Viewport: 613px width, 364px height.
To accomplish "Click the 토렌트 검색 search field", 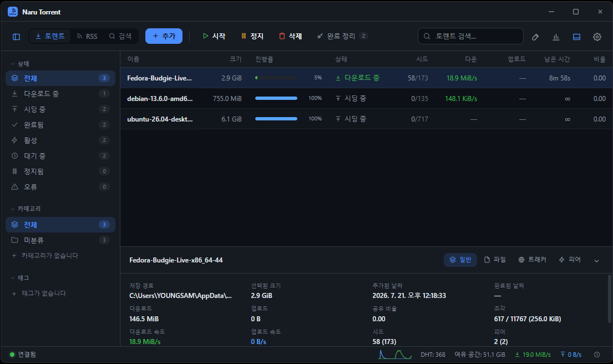I will 470,36.
